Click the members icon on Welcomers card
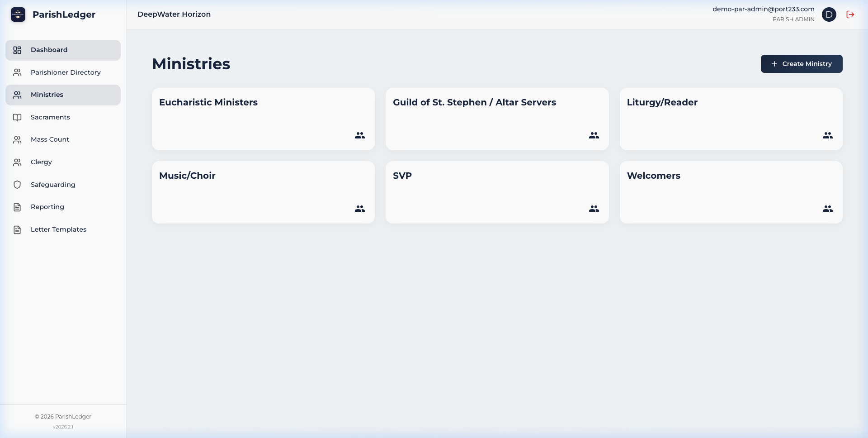 [x=827, y=209]
